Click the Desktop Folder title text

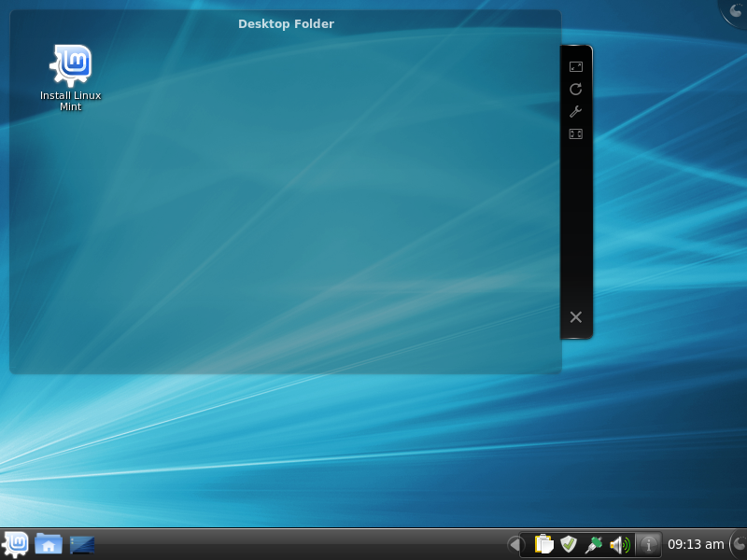click(x=286, y=23)
